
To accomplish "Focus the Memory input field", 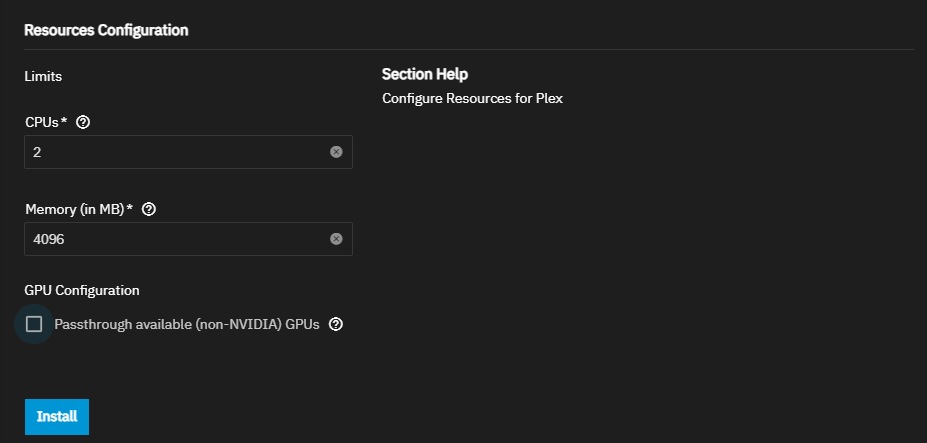I will [188, 239].
